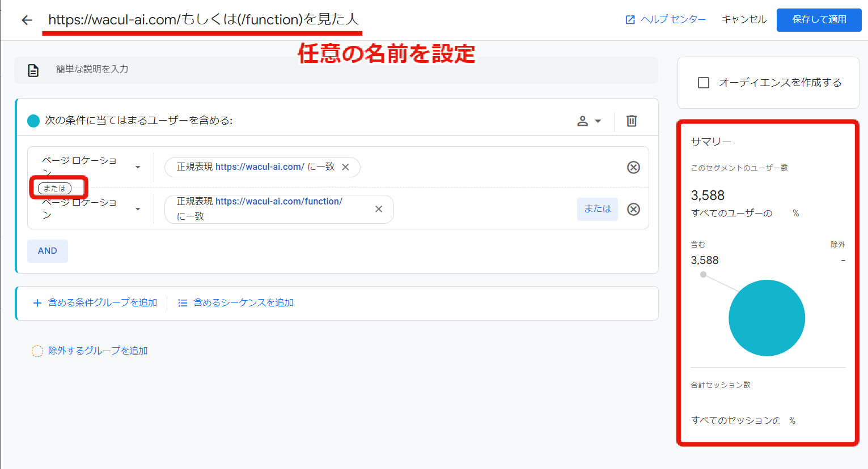Viewport: 868px width, 469px height.
Task: Click キャンセル to discard changes
Action: [x=743, y=19]
